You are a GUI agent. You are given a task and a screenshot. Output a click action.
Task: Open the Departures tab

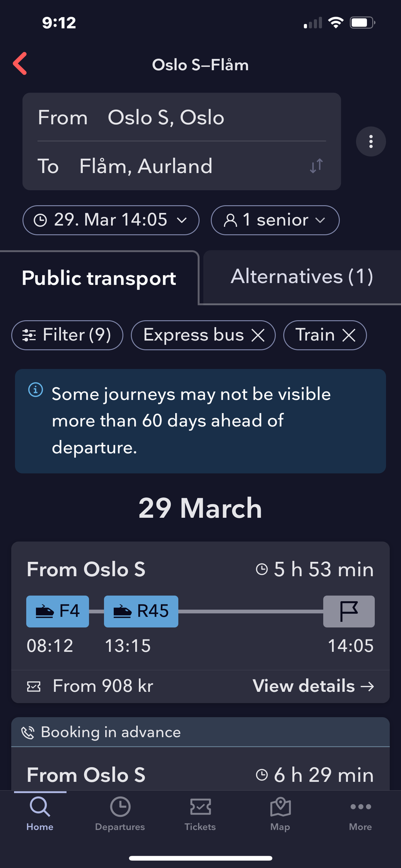pyautogui.click(x=120, y=814)
